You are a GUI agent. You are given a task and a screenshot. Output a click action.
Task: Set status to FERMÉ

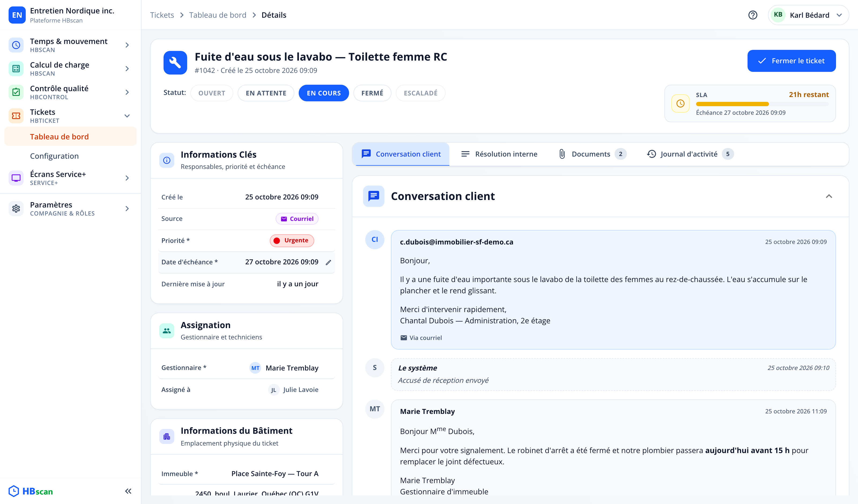pos(372,93)
